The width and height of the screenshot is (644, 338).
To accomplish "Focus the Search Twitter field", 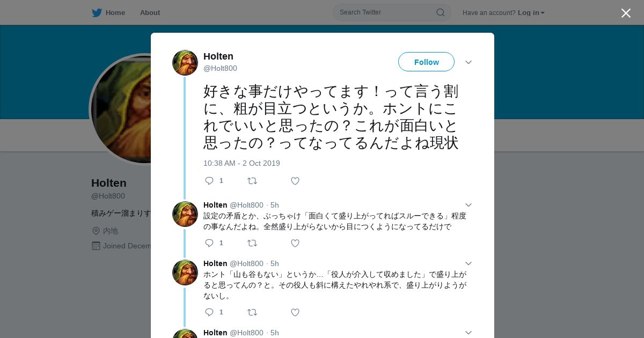I will click(384, 12).
